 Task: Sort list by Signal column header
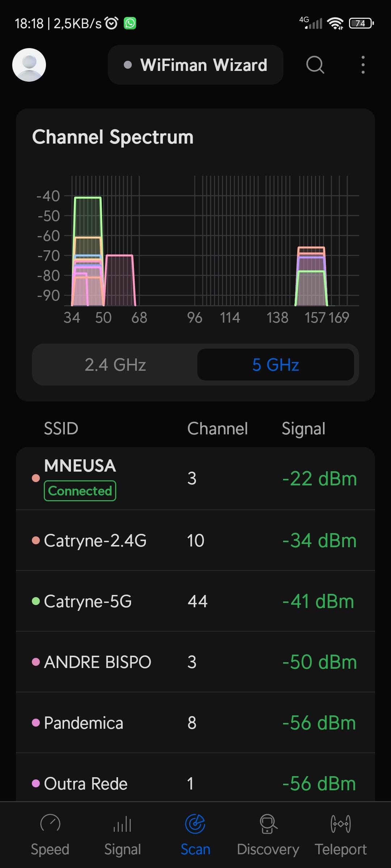(x=303, y=429)
